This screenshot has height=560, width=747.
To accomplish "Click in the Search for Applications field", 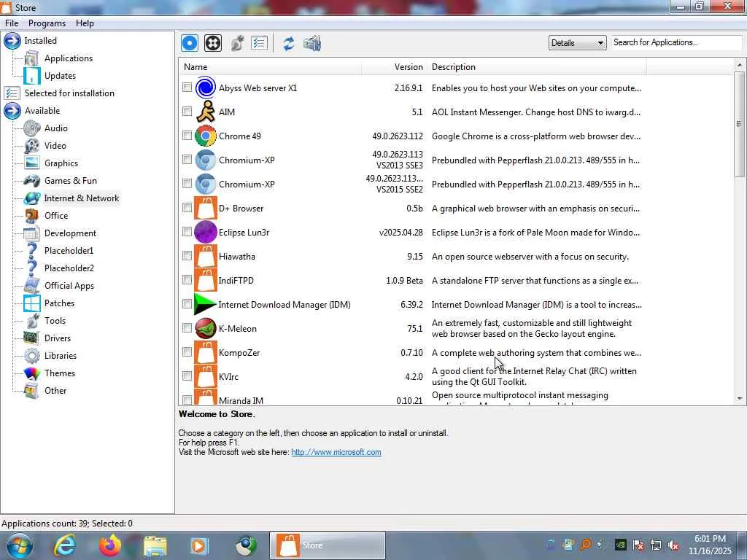I will (x=676, y=42).
